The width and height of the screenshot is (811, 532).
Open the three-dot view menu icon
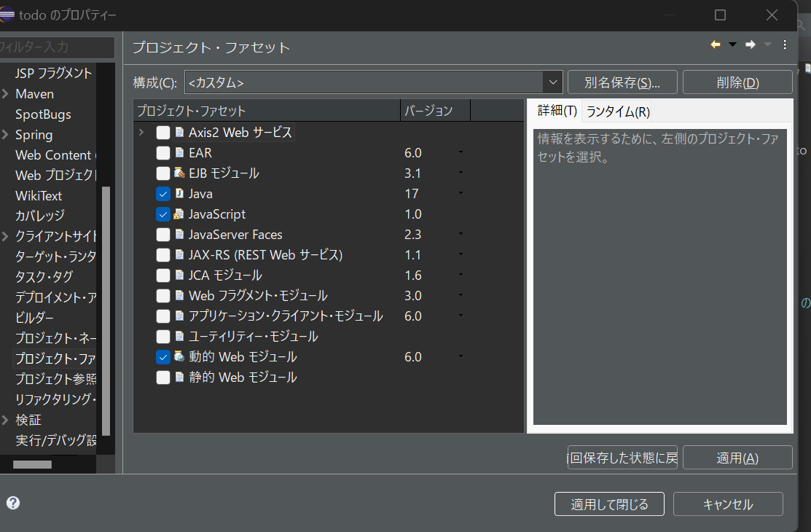[x=785, y=45]
